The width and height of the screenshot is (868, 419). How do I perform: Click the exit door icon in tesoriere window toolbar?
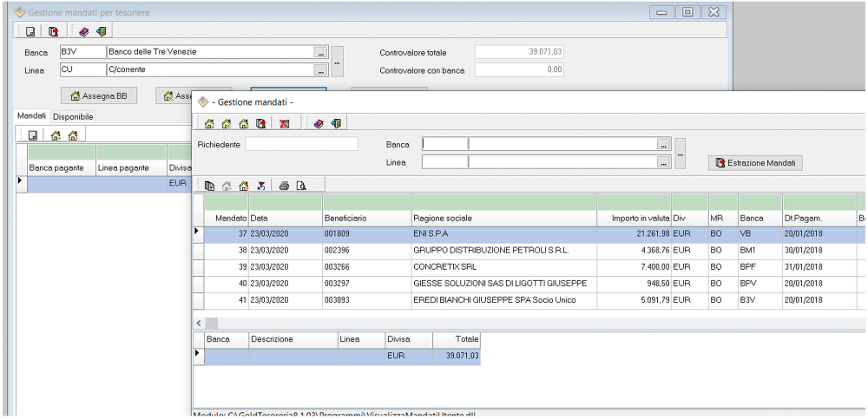click(101, 32)
